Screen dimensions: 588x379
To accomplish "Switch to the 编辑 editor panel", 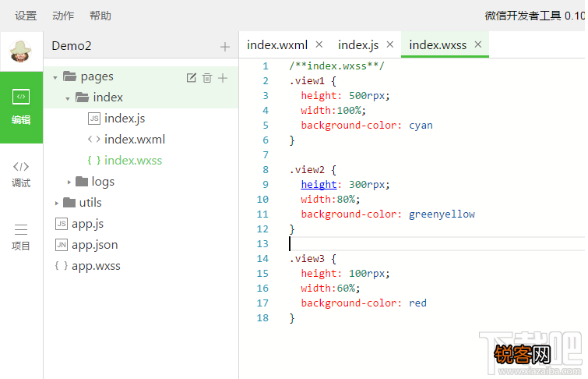I will tap(21, 108).
